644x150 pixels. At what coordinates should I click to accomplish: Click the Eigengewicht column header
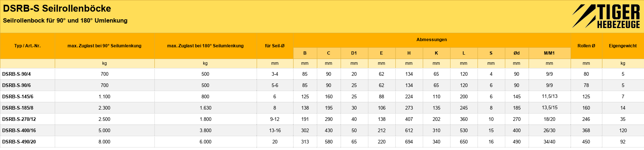click(623, 46)
